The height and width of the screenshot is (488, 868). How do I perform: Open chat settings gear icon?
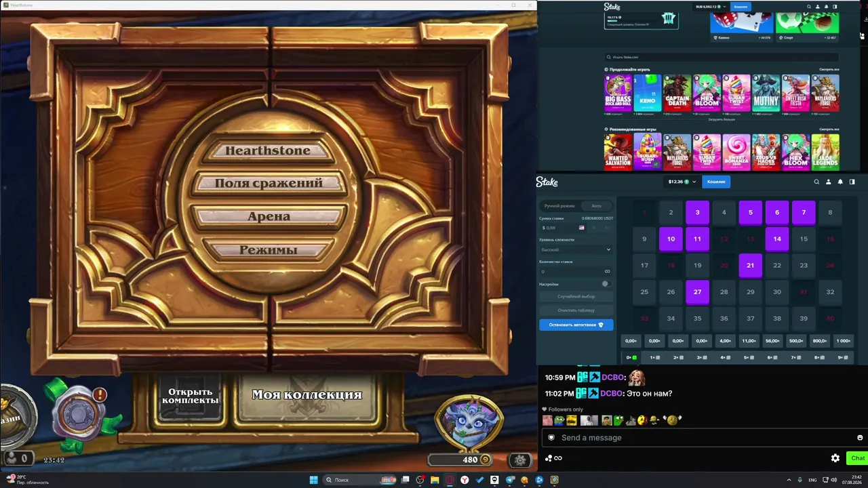click(835, 458)
